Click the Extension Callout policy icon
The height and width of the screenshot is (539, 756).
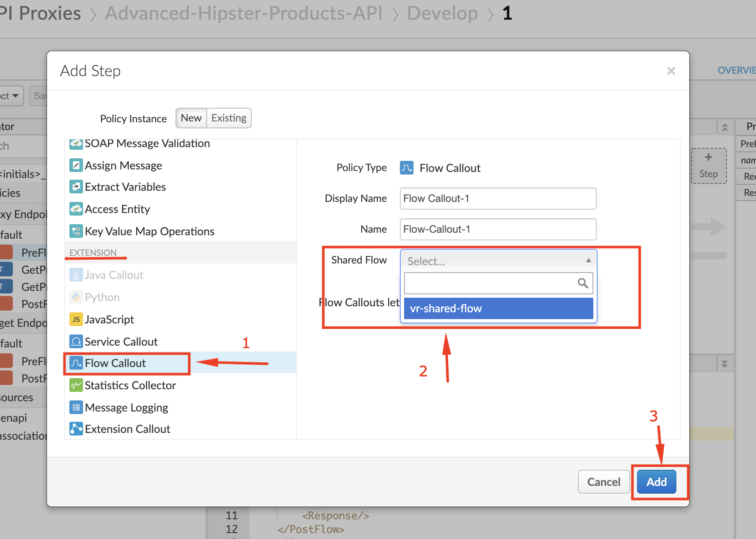[x=76, y=429]
